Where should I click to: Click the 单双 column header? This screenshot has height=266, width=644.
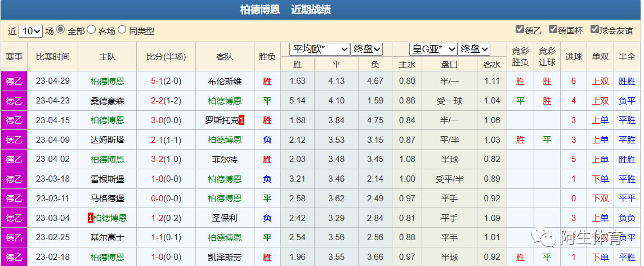600,57
